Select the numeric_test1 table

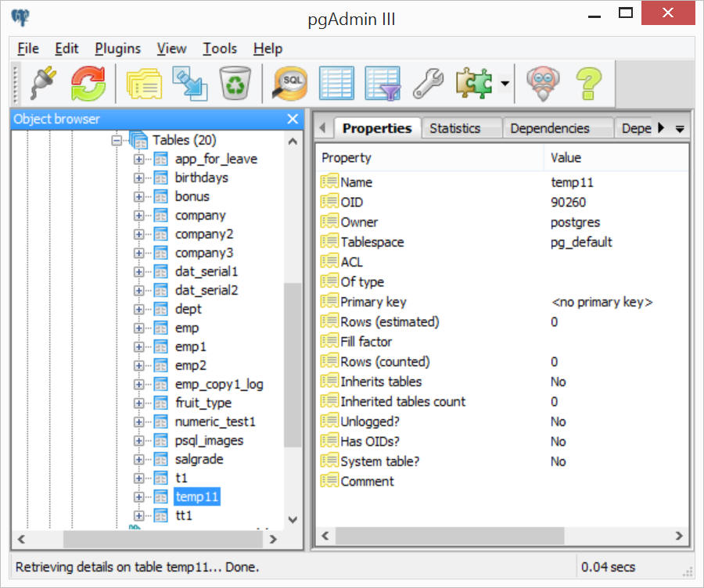(215, 422)
